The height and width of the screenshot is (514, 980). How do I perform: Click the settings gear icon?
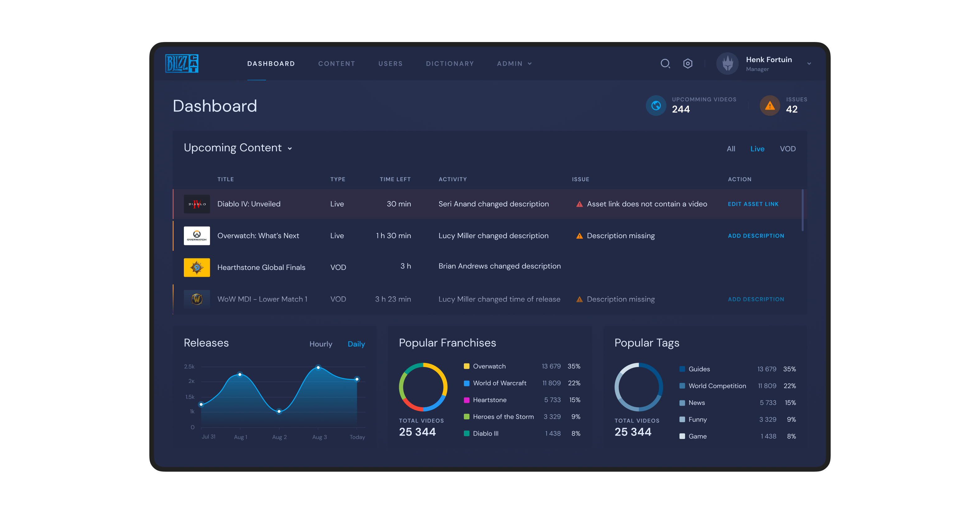tap(688, 63)
